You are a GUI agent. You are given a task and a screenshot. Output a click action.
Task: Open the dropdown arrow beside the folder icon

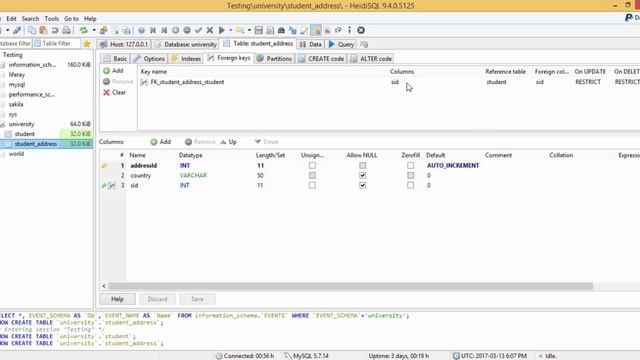coord(249,30)
